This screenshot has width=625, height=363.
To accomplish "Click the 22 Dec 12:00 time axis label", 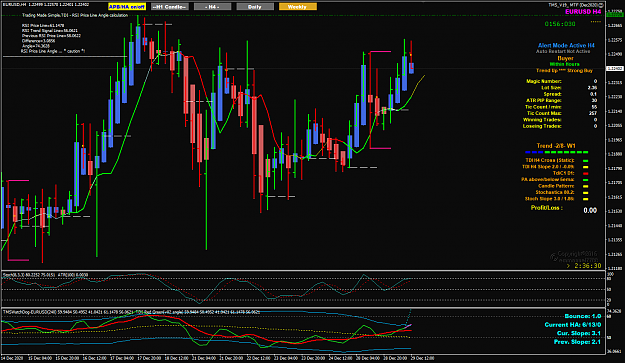I will coord(258,358).
